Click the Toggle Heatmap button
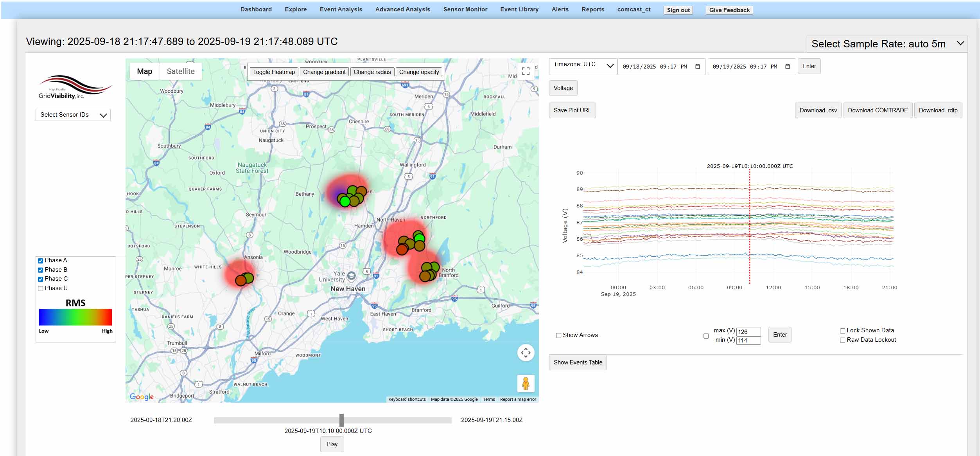980x456 pixels. [x=274, y=72]
